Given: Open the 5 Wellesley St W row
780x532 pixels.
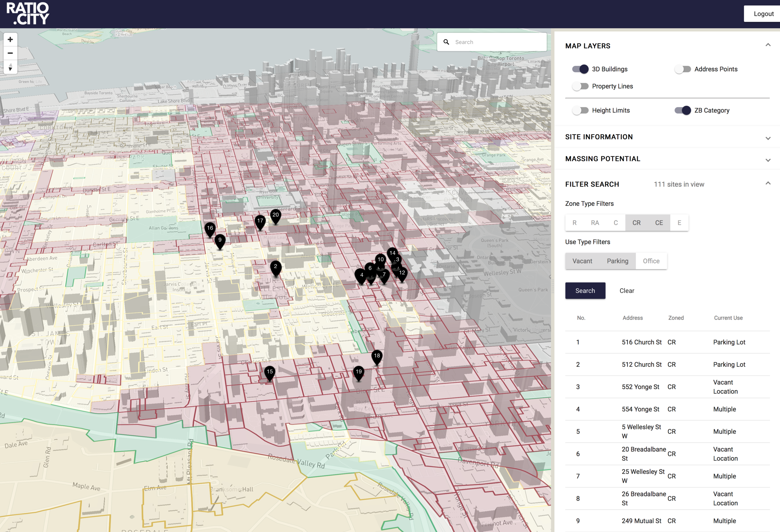Looking at the screenshot, I should click(x=667, y=431).
